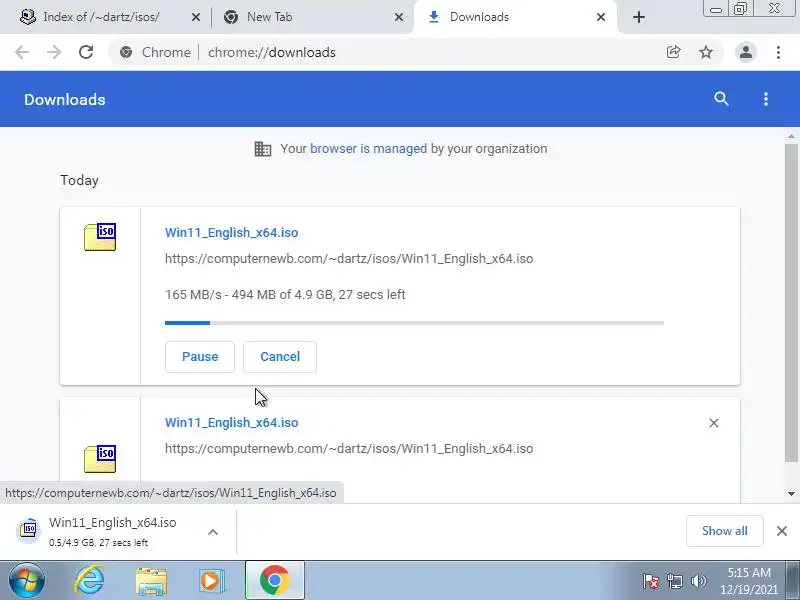Search downloads with the magnifier icon
The height and width of the screenshot is (600, 800).
[x=721, y=99]
